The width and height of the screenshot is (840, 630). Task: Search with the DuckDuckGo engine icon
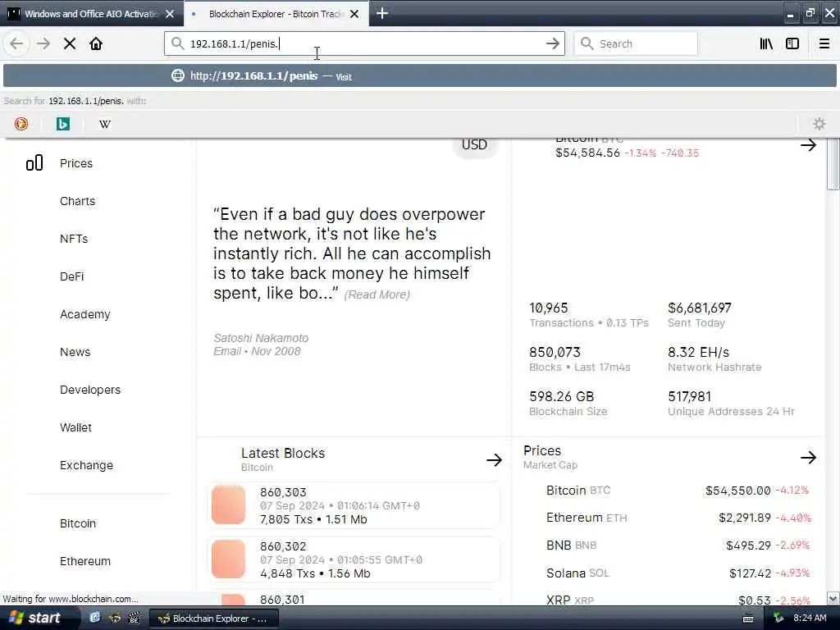[21, 124]
